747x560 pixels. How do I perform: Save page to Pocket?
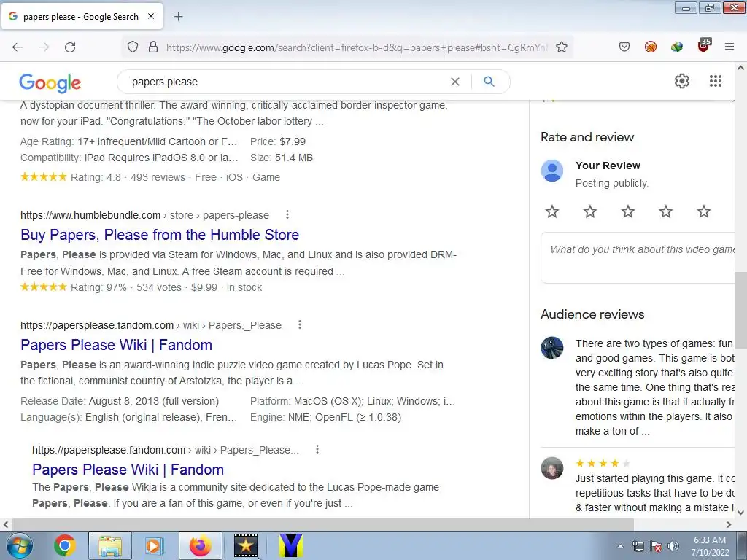click(x=624, y=47)
